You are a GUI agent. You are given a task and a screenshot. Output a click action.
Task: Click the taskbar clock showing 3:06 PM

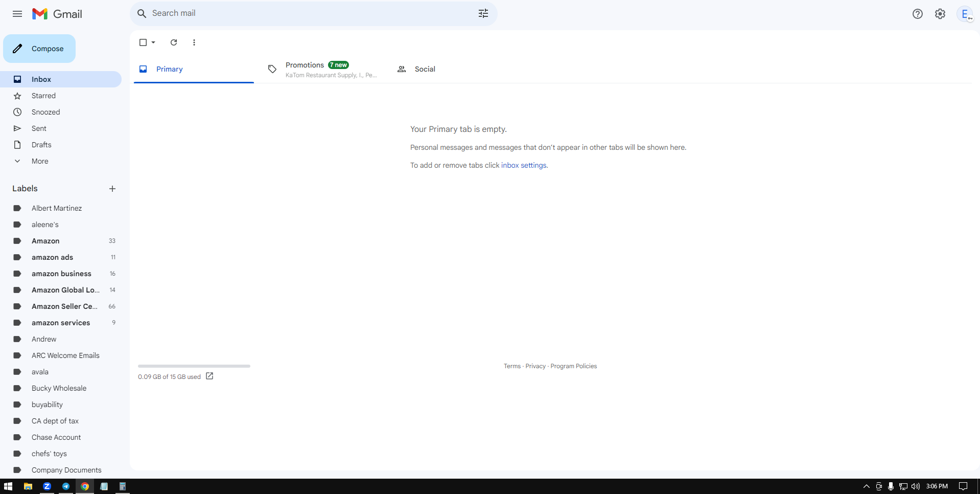[937, 486]
